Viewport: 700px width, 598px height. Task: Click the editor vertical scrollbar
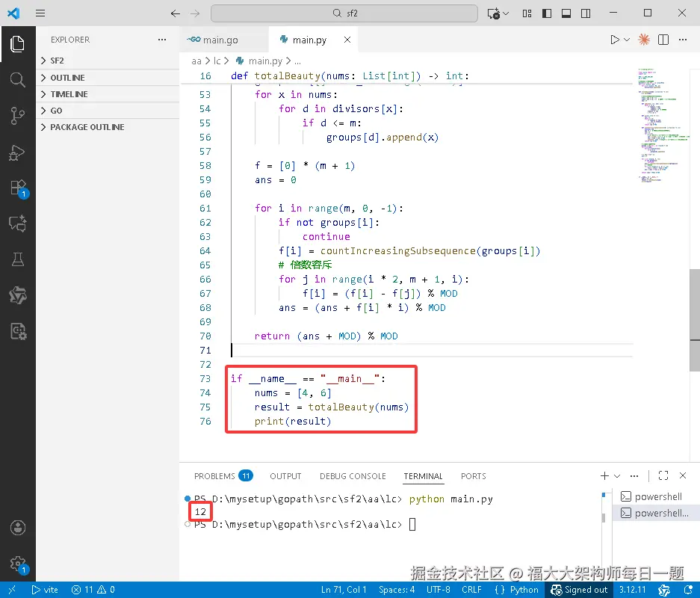[x=695, y=320]
